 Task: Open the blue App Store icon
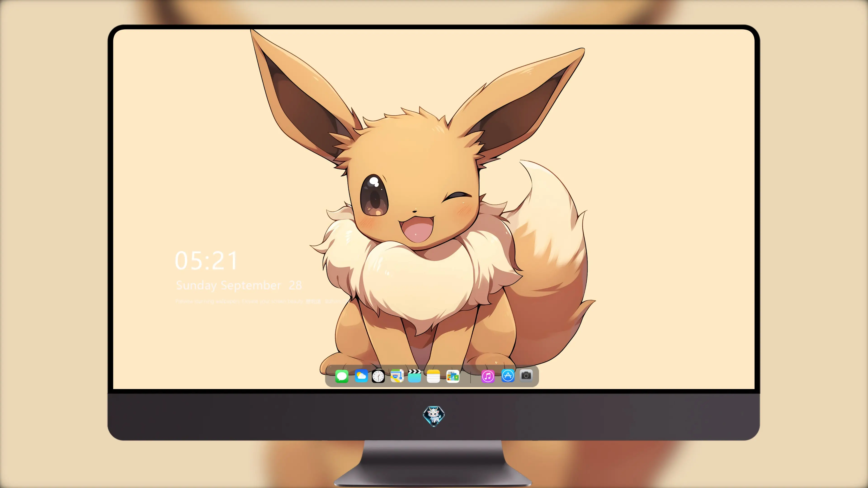pos(508,375)
